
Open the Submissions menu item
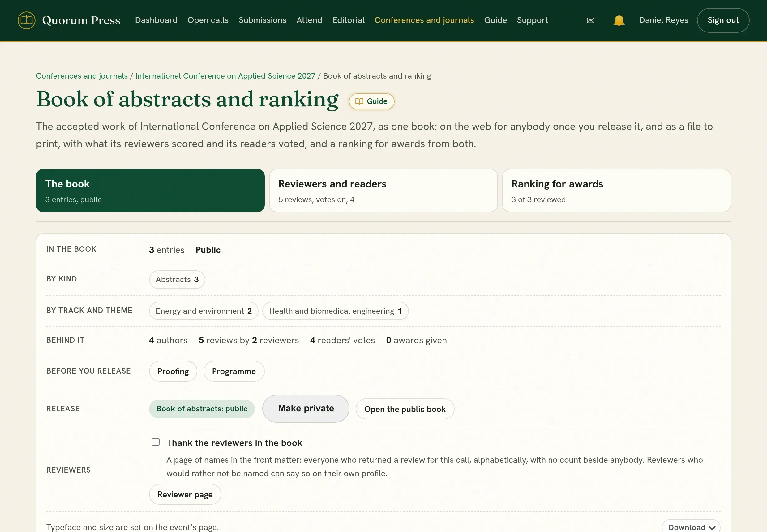[x=262, y=20]
